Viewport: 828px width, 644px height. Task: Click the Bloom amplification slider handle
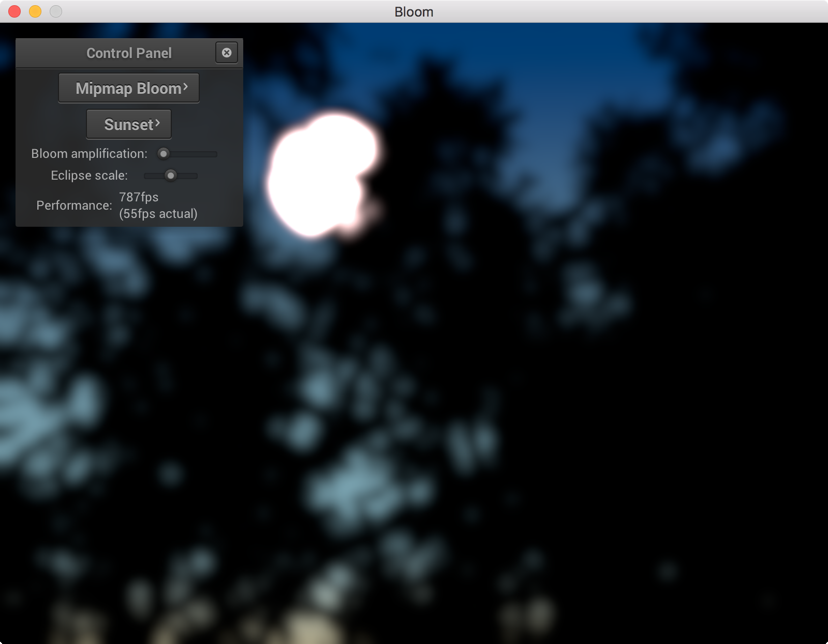[x=164, y=154]
